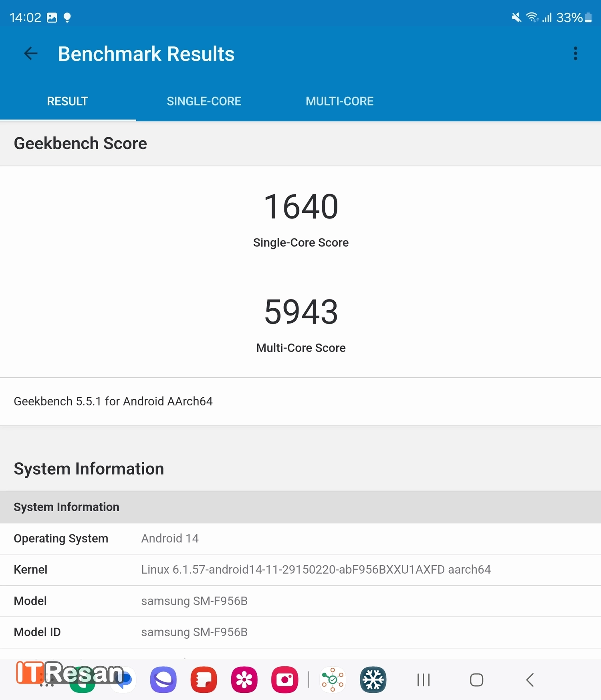Tap the 5943 multi-core score
Viewport: 601px width, 700px height.
point(301,312)
